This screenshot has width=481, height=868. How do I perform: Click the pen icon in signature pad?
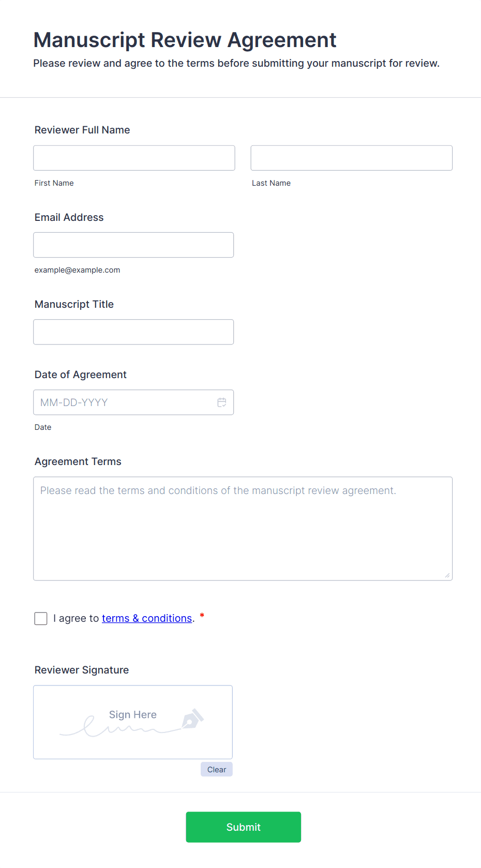tap(192, 719)
